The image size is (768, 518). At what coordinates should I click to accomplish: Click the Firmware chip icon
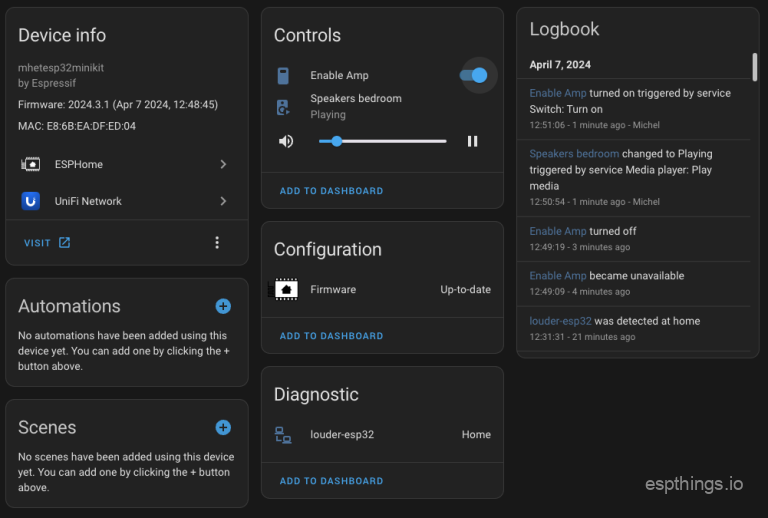tap(285, 290)
